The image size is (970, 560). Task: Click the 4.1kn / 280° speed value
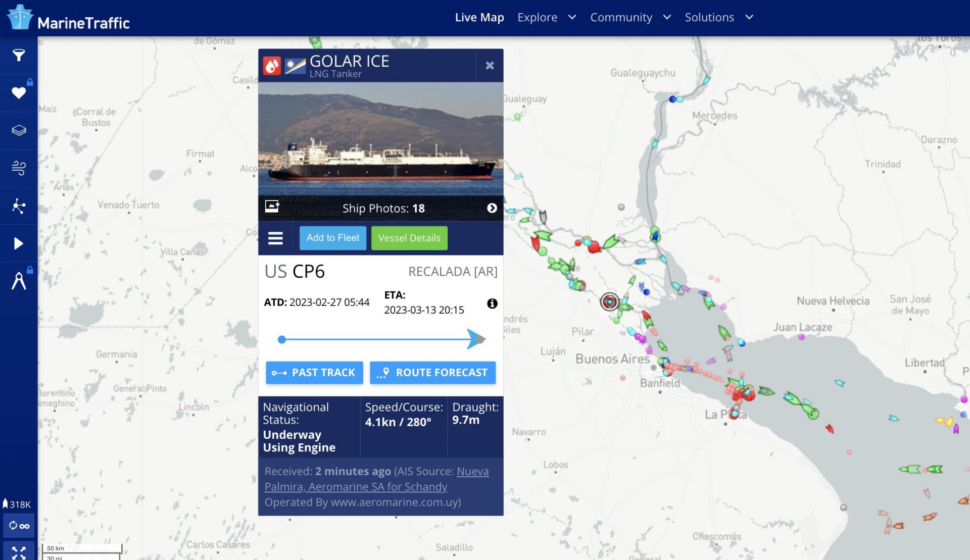[x=398, y=422]
